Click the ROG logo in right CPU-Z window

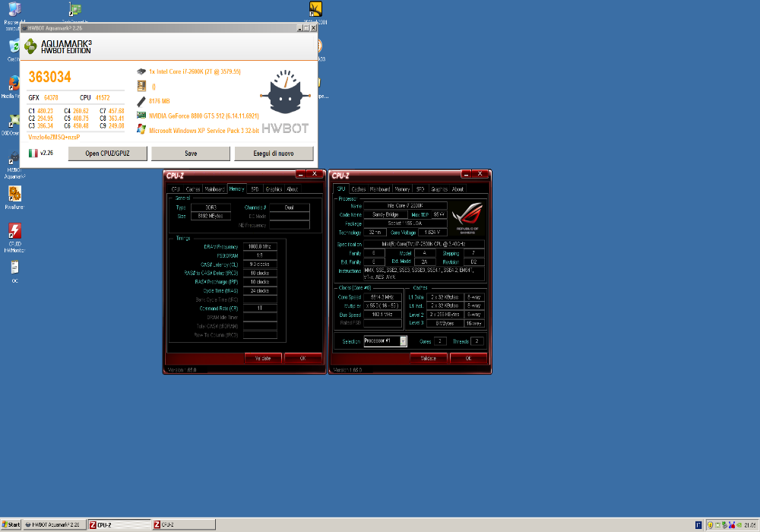click(467, 218)
